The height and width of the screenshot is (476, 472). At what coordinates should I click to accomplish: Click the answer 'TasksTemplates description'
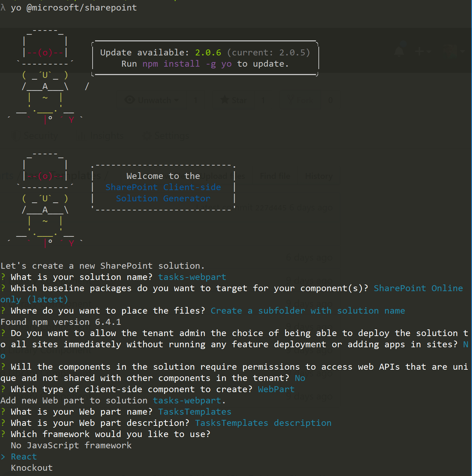(263, 423)
